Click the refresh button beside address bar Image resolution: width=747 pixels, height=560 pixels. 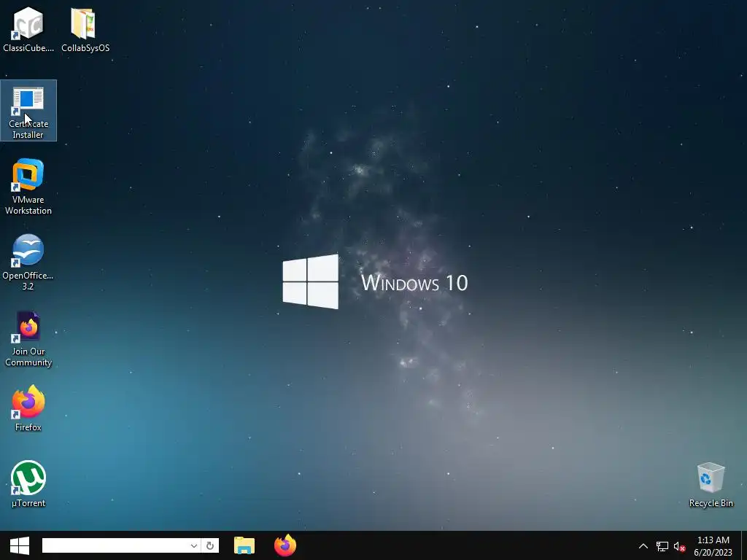coord(210,545)
